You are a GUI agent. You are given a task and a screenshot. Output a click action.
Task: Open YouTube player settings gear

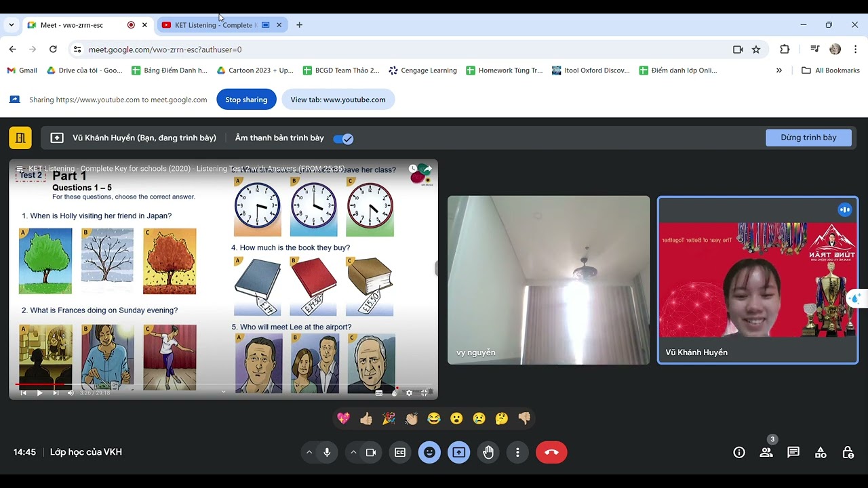coord(409,392)
